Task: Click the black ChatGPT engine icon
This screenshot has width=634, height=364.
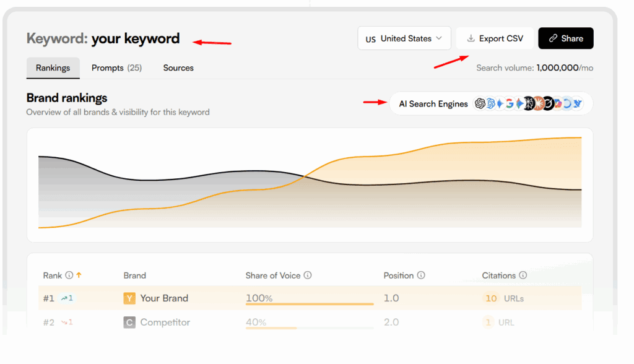Action: coord(480,104)
